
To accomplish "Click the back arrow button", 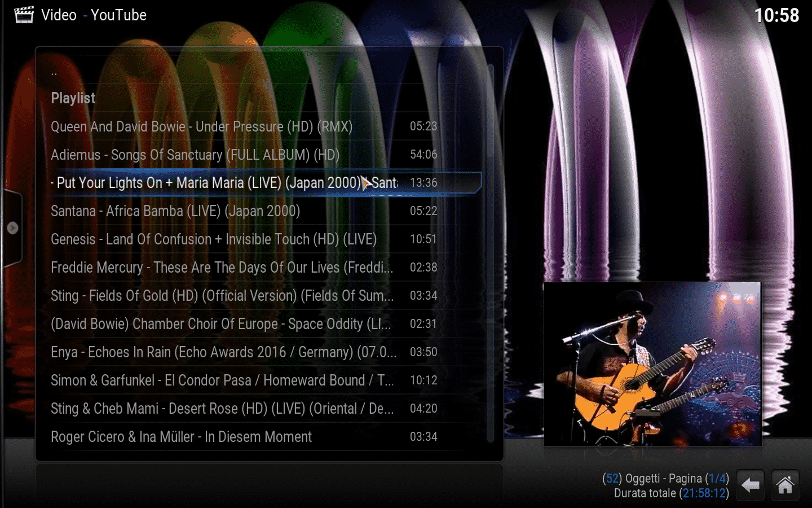I will 750,485.
